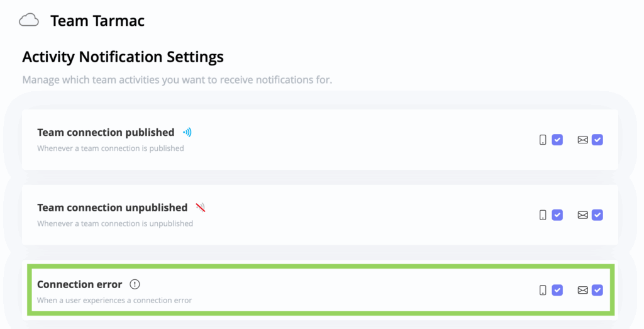
Task: Click the Team Tarmac team name
Action: click(97, 21)
